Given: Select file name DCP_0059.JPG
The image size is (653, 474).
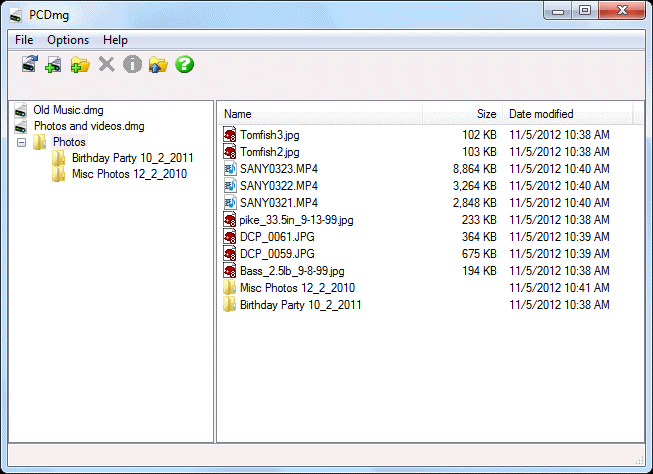Looking at the screenshot, I should (277, 254).
